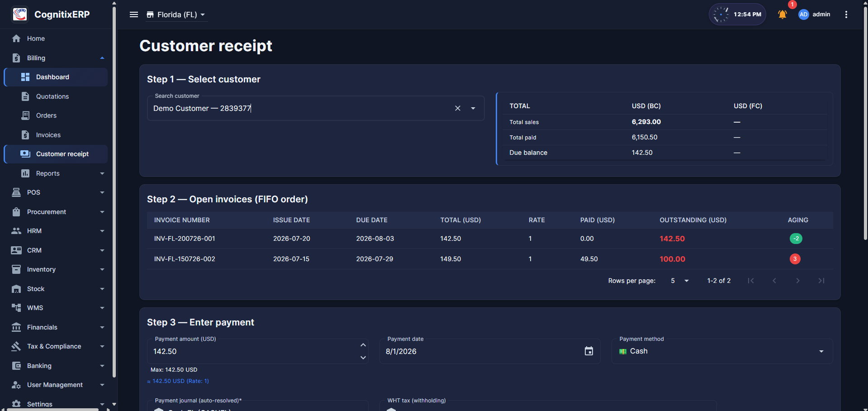Click the Stock warehouse icon
This screenshot has width=868, height=411.
[16, 289]
